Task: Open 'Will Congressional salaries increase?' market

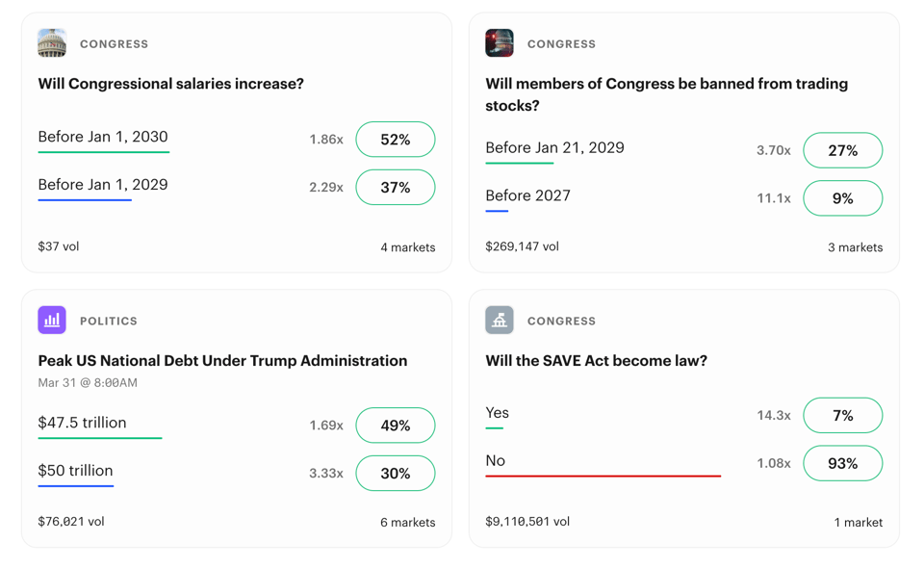Action: coord(171,84)
